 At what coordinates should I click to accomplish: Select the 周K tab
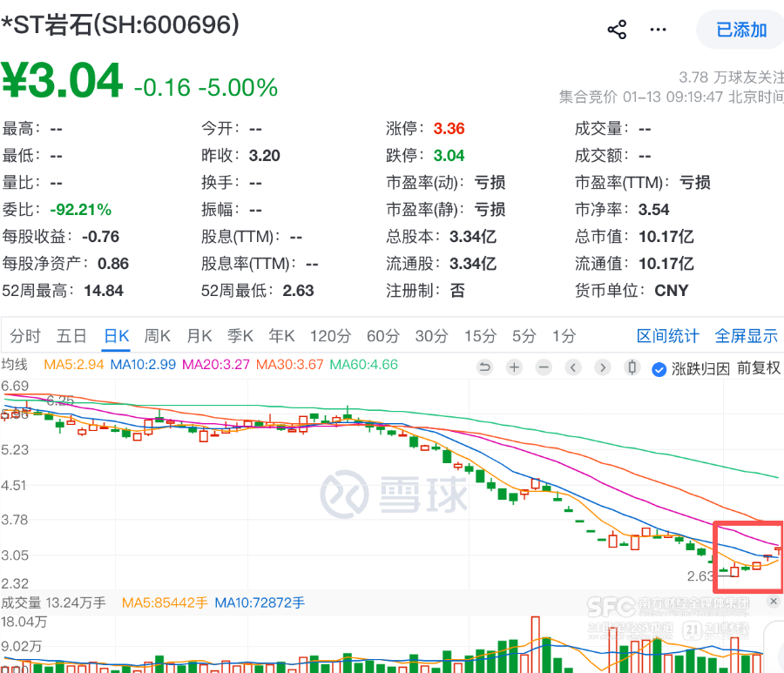pyautogui.click(x=157, y=336)
